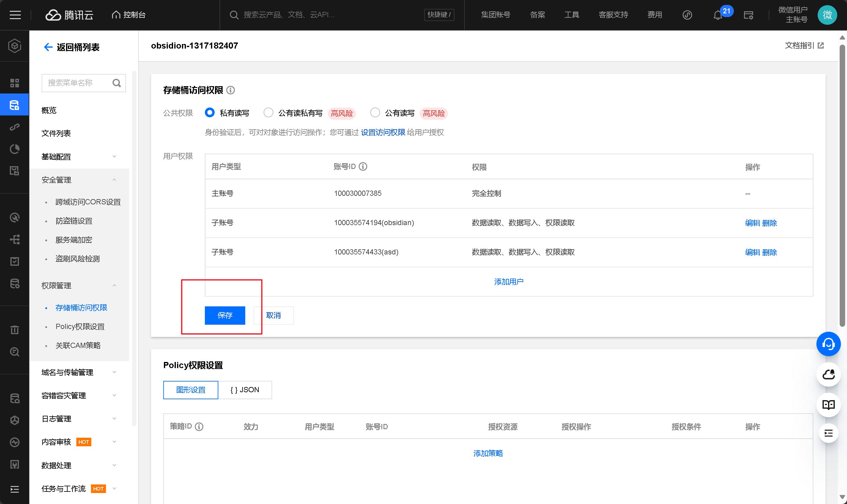Switch to the { } JSON tab
Viewport: 847px width, 504px height.
(245, 390)
